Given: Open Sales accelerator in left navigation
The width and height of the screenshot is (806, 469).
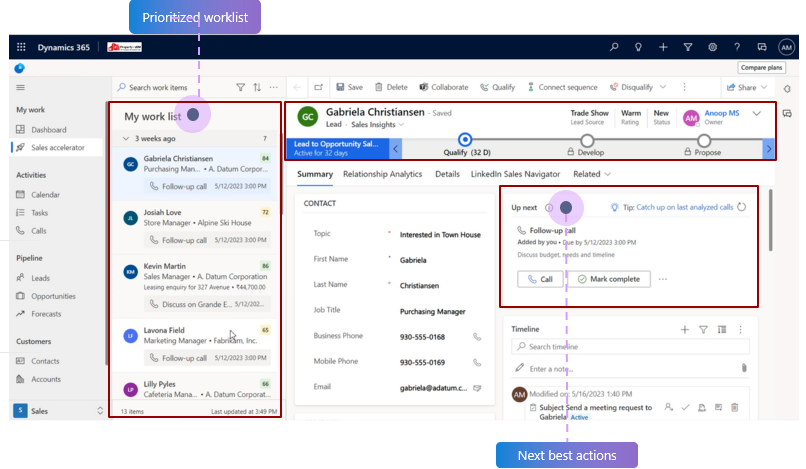Looking at the screenshot, I should click(x=58, y=148).
